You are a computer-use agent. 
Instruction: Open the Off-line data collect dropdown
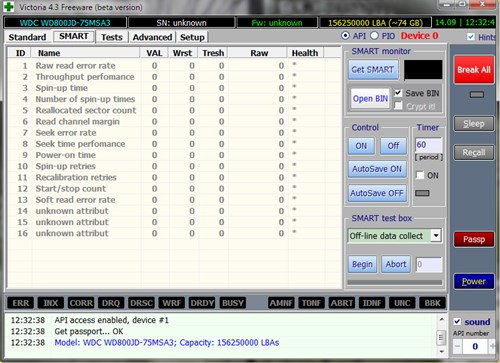[x=436, y=236]
